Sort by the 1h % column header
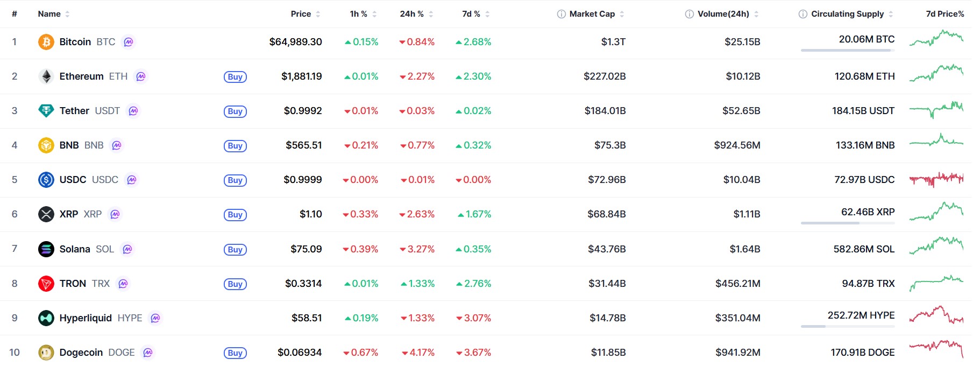Viewport: 980px width, 366px height. [x=364, y=14]
